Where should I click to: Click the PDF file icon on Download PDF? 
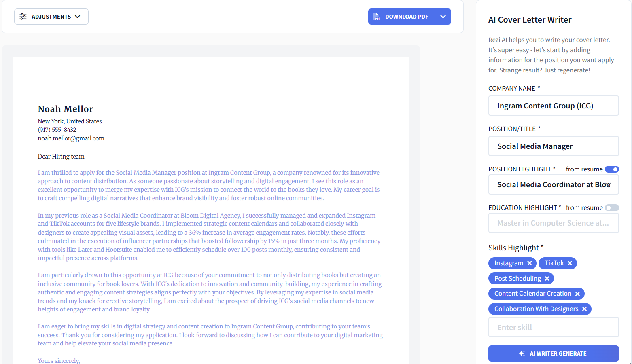(376, 17)
